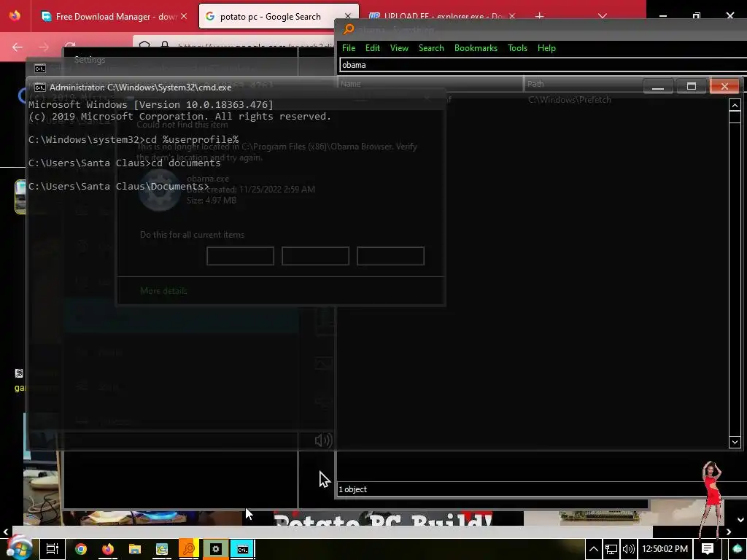Go back in the Firefox browser
Screen dimensions: 747x560
click(x=18, y=47)
